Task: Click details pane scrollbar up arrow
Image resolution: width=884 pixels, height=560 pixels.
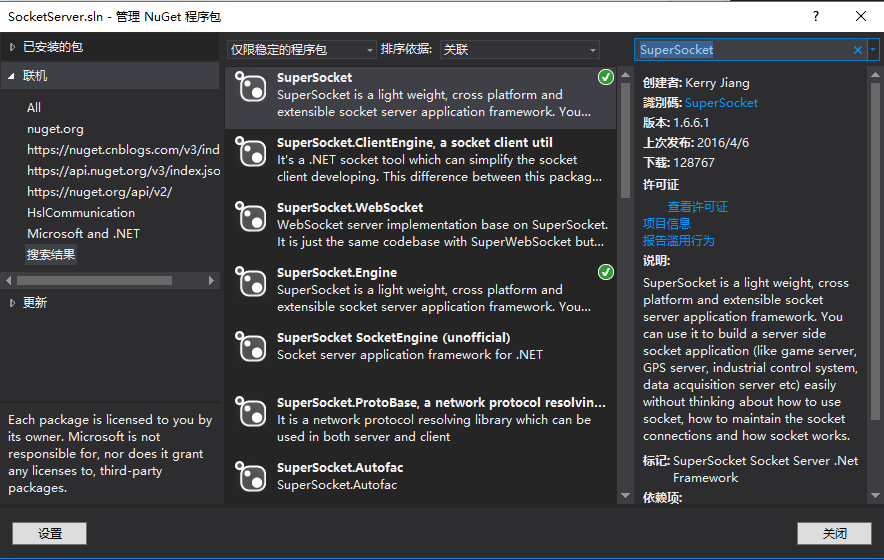Action: [875, 74]
